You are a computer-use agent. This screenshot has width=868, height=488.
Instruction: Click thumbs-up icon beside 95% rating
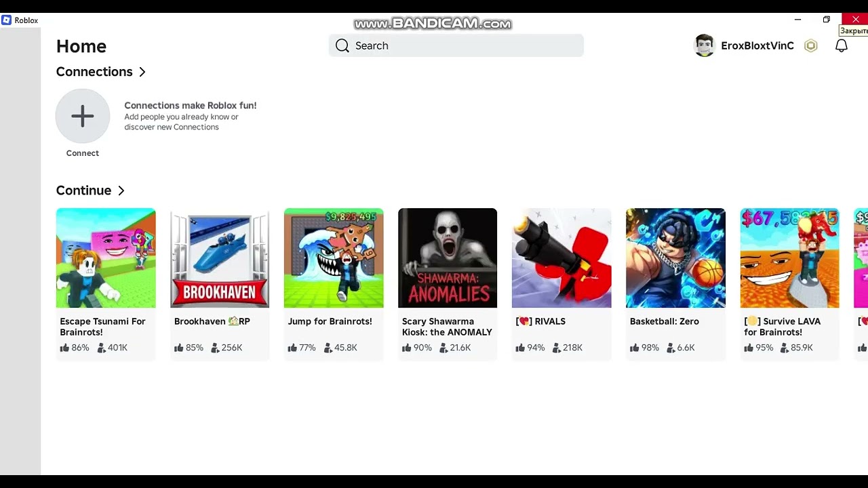pos(748,348)
